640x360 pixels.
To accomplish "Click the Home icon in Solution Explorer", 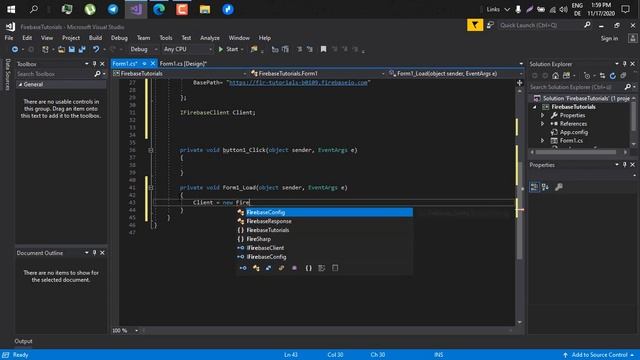I will [555, 76].
